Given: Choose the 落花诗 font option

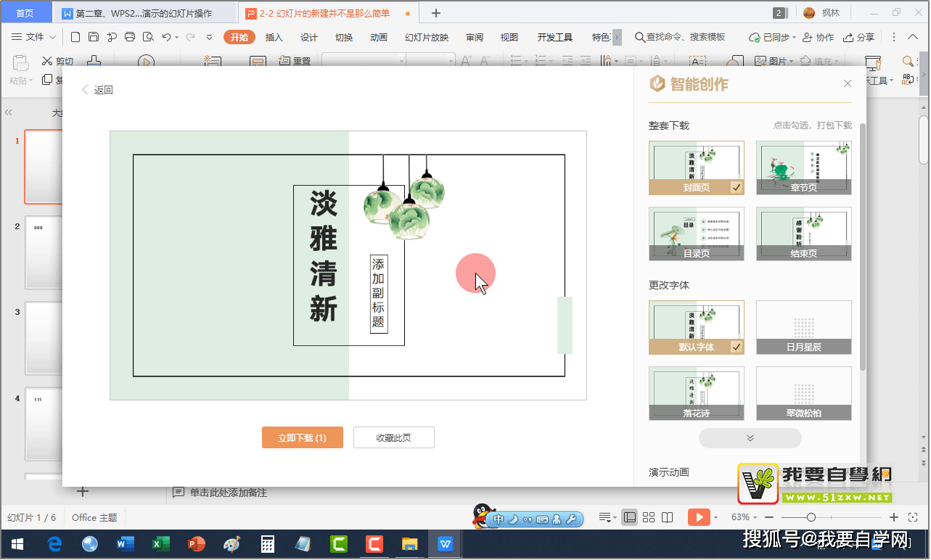Looking at the screenshot, I should click(x=697, y=393).
